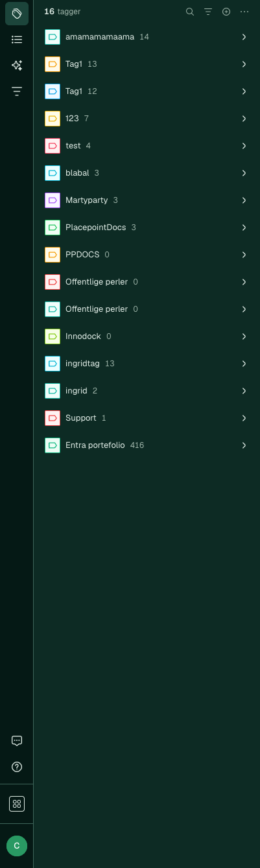Click the red Support tag icon
Viewport: 260px width, 868px height.
(x=53, y=418)
